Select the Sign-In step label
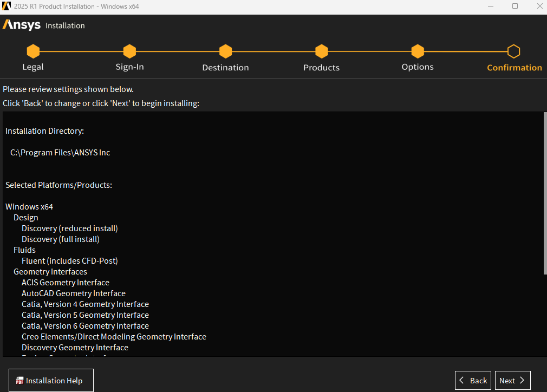The image size is (547, 392). 130,67
